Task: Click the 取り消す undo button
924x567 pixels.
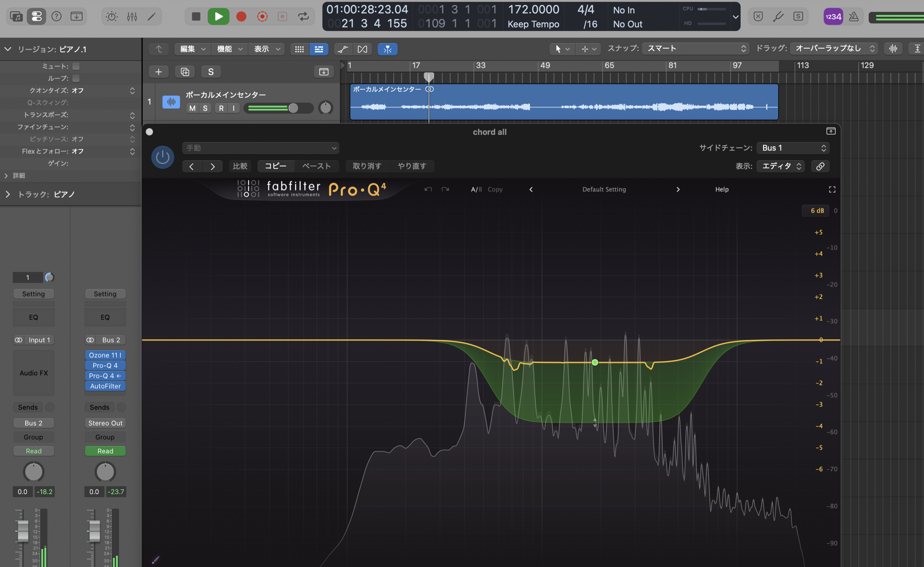Action: coord(367,166)
